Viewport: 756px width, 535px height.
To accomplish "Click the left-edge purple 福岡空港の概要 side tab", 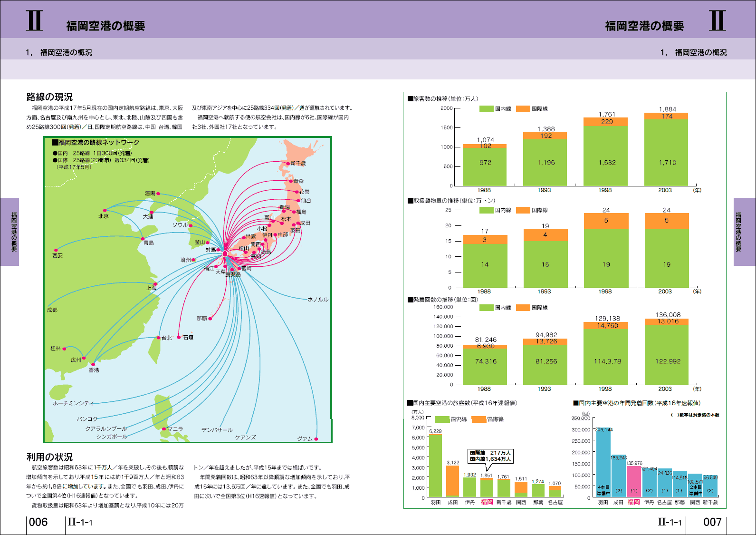I will pos(10,232).
